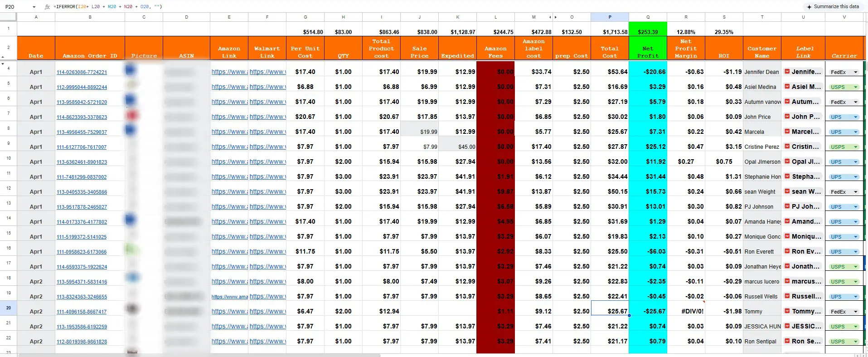
Task: Open UPS carrier dropdown in John Price row
Action: [x=856, y=117]
